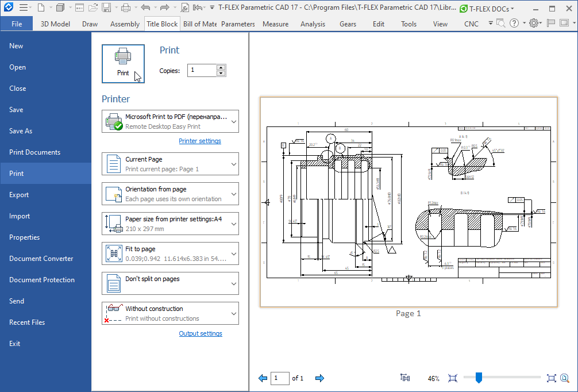
Task: Click the gear options icon
Action: 533,23
